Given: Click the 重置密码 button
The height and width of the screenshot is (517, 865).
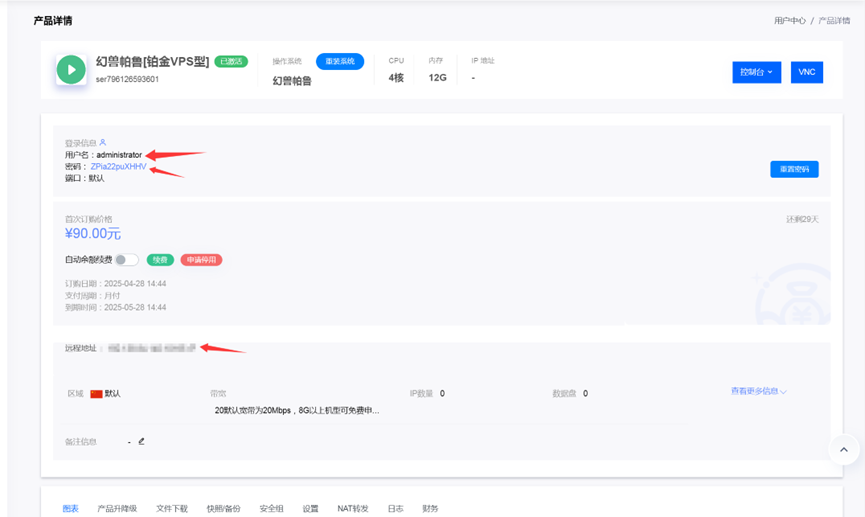Looking at the screenshot, I should [x=794, y=169].
